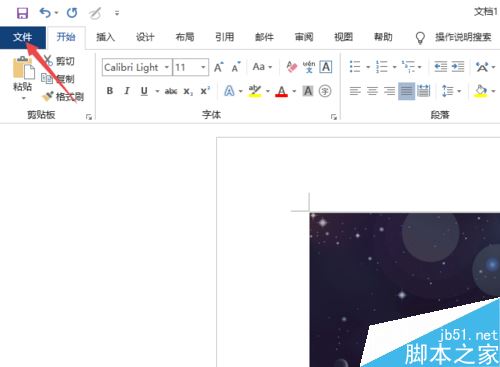Click the character border A icon
Screen dimensions: 500x367
pos(326,67)
